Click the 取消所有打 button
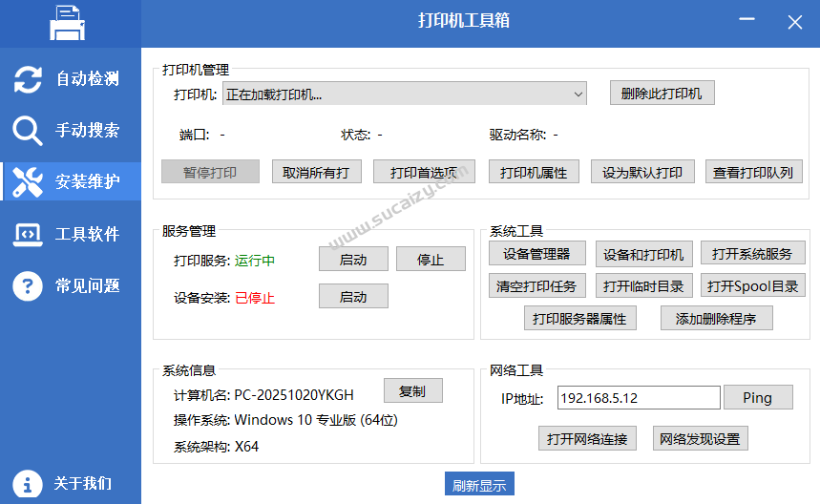Image resolution: width=820 pixels, height=504 pixels. pos(316,172)
